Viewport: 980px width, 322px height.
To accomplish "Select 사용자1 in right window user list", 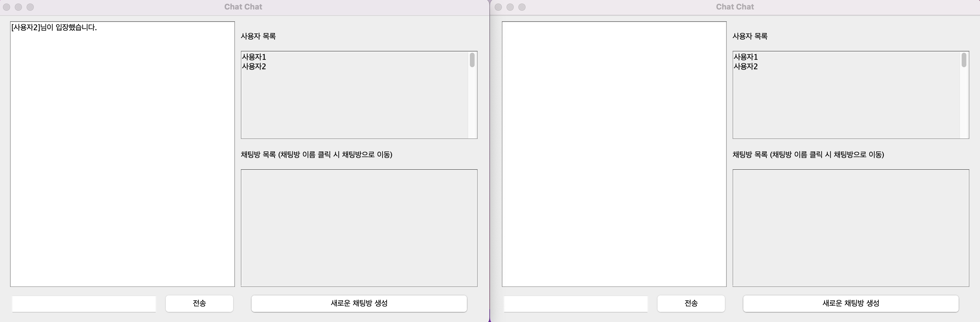I will [x=746, y=57].
